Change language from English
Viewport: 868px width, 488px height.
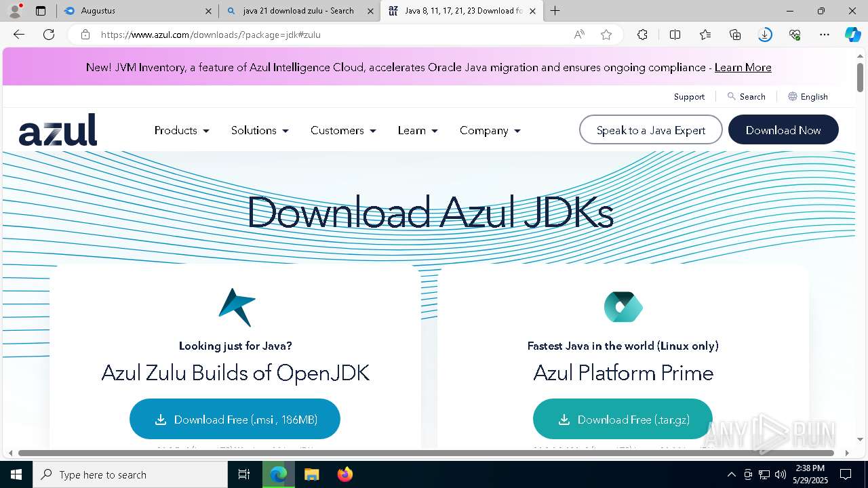click(x=808, y=96)
